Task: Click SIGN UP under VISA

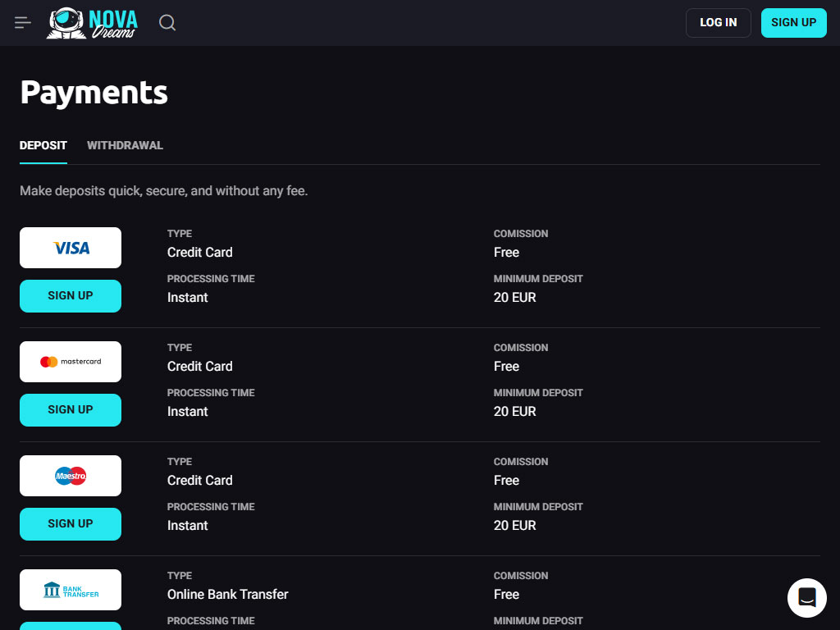Action: pyautogui.click(x=71, y=295)
